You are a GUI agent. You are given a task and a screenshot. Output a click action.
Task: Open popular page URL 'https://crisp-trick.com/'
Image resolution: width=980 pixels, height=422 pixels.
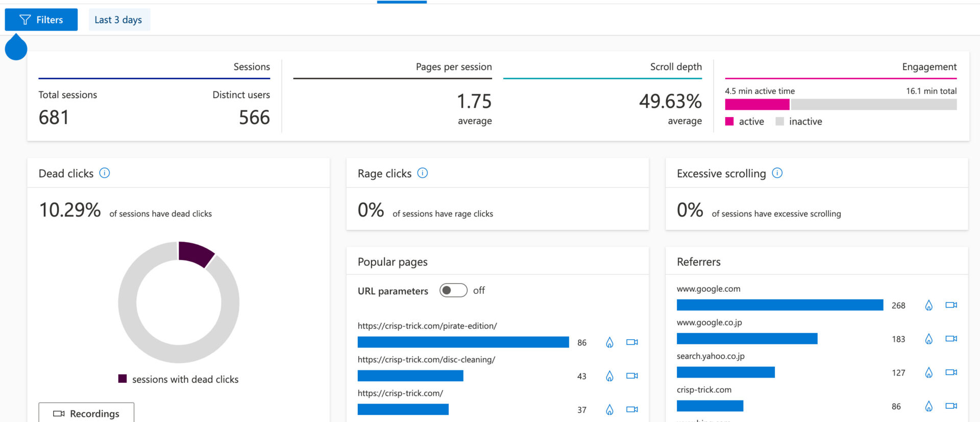pyautogui.click(x=400, y=393)
